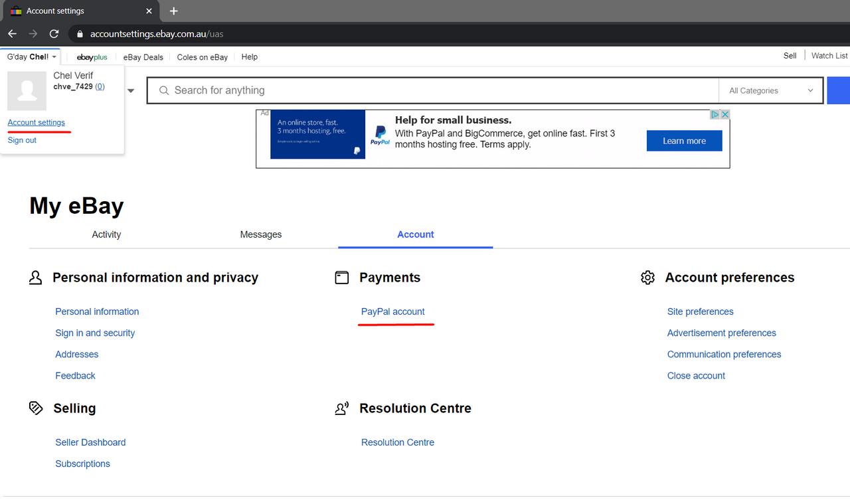The width and height of the screenshot is (850, 504).
Task: Click the eBay Plus logo in the top bar
Action: (92, 57)
